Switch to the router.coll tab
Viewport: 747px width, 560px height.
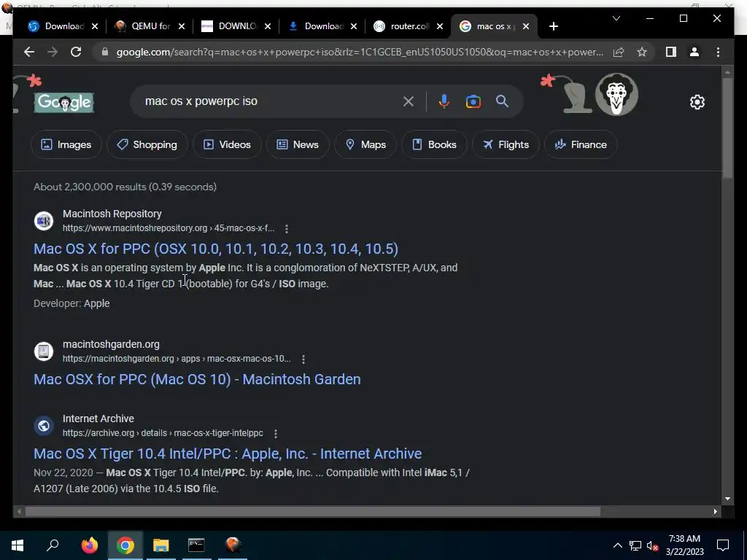pyautogui.click(x=402, y=26)
